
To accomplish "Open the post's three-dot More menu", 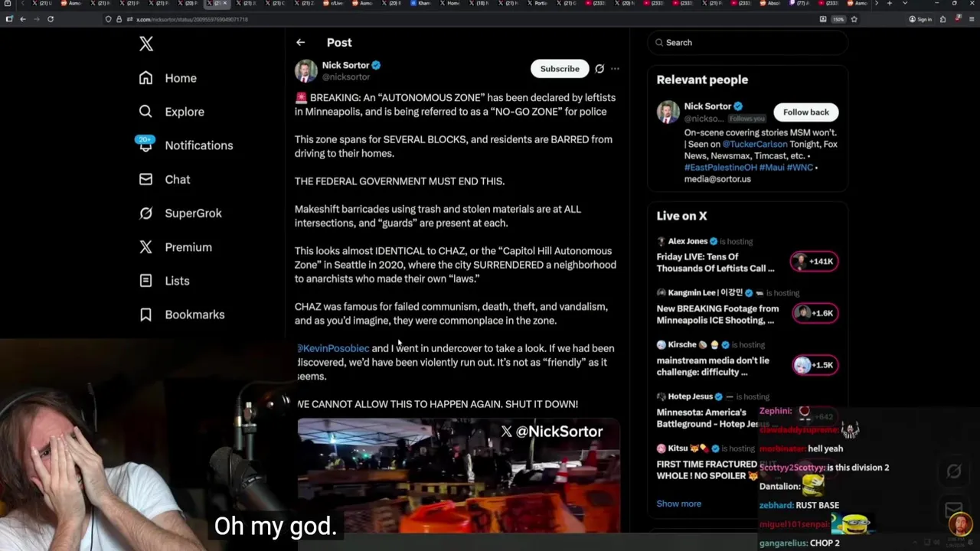I will coord(615,69).
